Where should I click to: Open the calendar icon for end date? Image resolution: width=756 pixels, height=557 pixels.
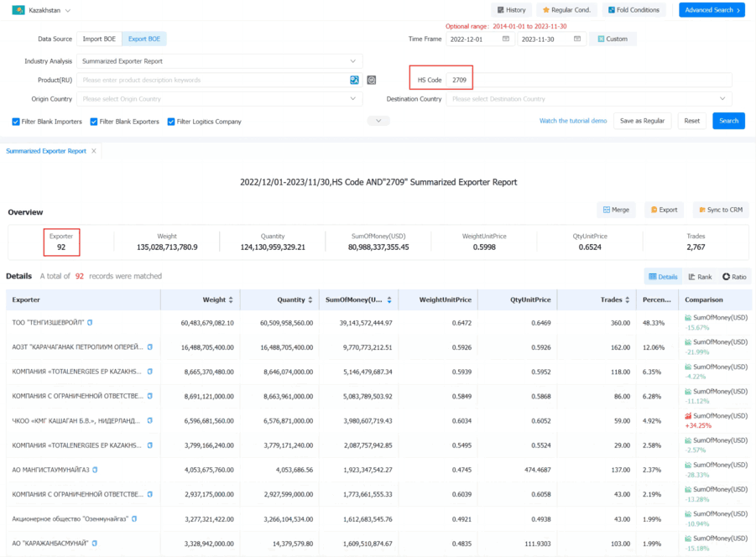(x=577, y=39)
